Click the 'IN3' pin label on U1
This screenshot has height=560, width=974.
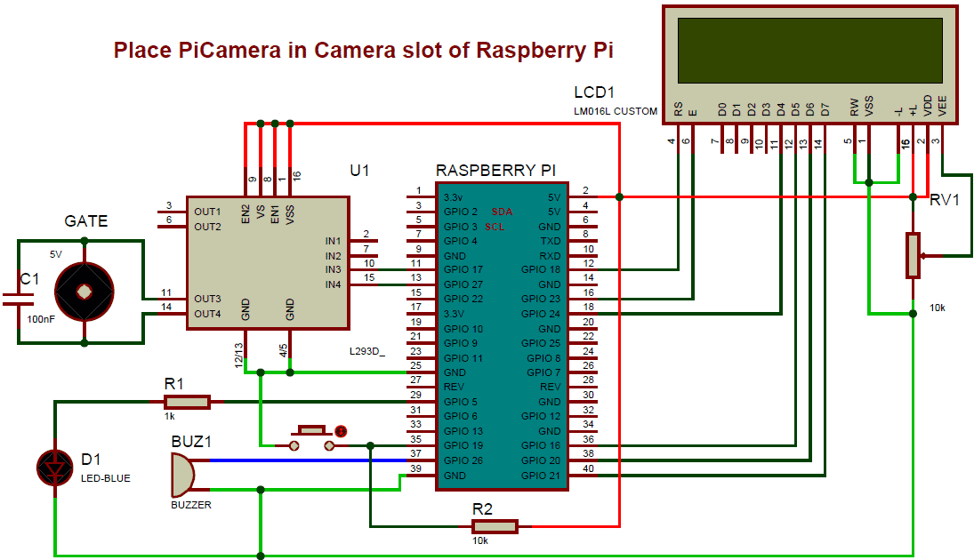coord(333,269)
